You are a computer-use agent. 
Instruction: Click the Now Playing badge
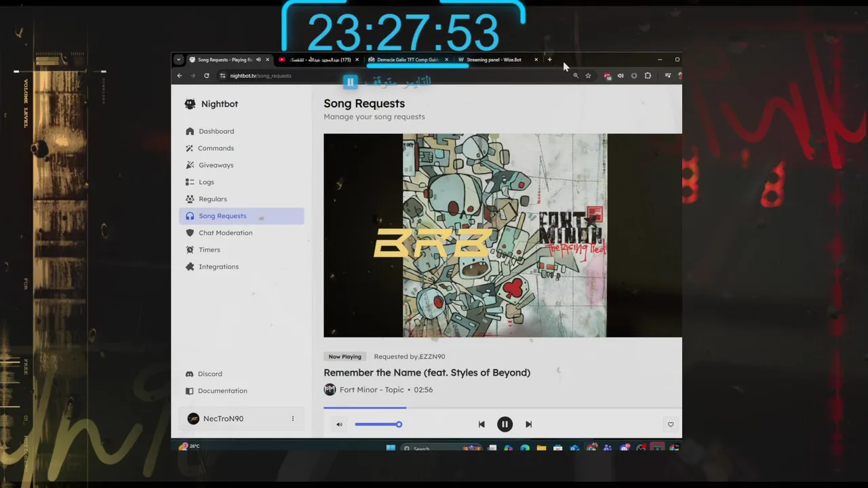[x=345, y=357]
